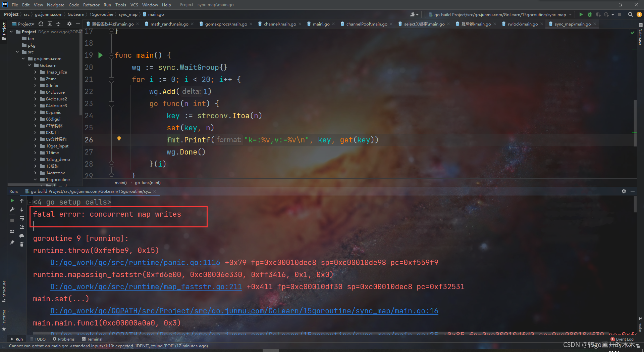This screenshot has height=352, width=644.
Task: Print console output icon
Action: coord(22,236)
